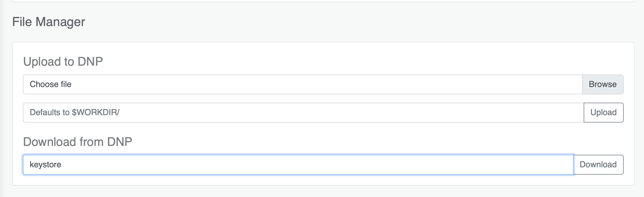
Task: Start upload to DNP
Action: [x=604, y=113]
